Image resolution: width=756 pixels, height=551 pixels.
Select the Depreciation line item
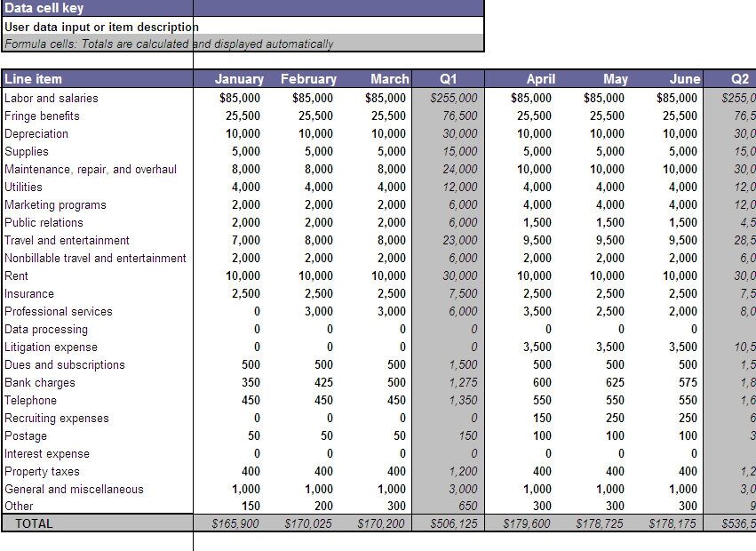pyautogui.click(x=37, y=133)
